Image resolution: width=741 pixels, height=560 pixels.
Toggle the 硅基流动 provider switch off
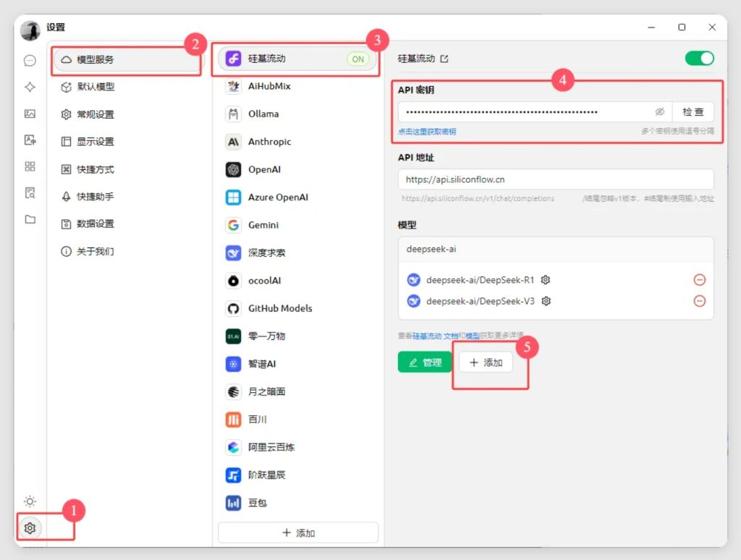[700, 59]
